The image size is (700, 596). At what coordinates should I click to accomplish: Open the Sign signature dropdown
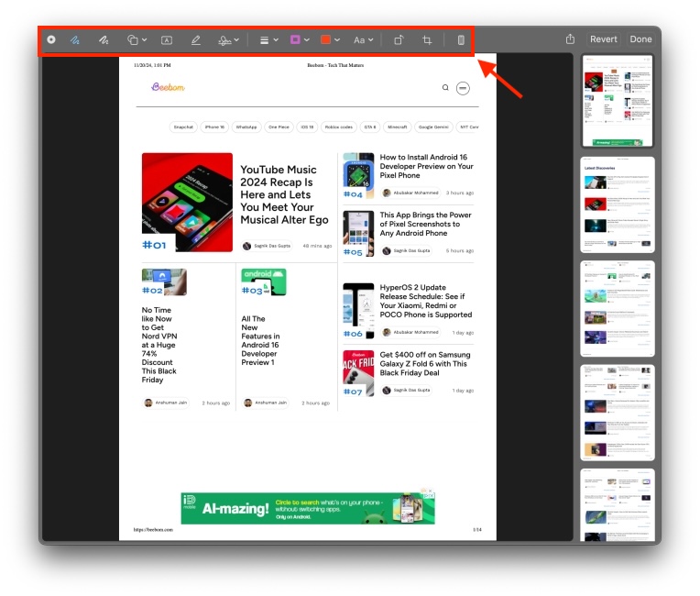pos(228,40)
